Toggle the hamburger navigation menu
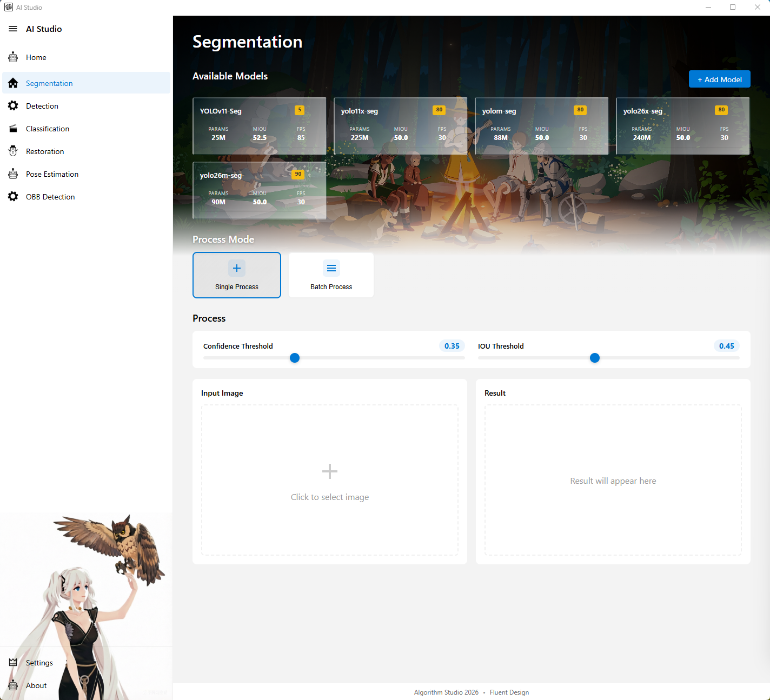Screen dimensions: 770x700 point(13,29)
